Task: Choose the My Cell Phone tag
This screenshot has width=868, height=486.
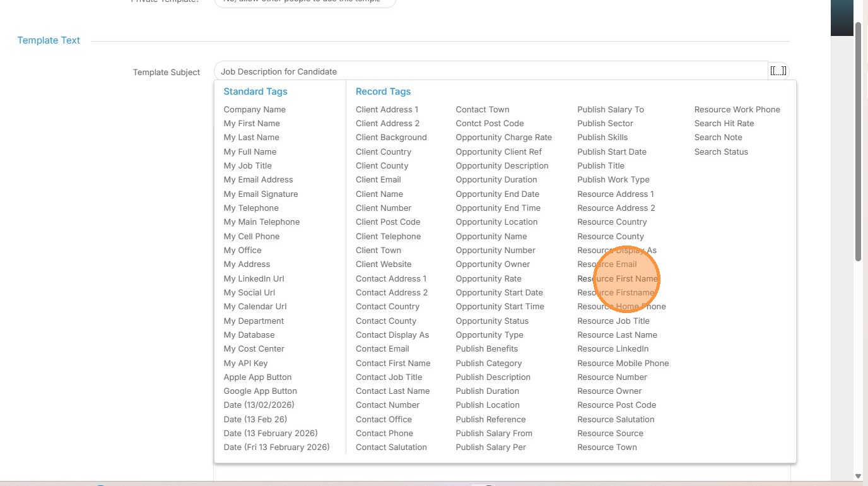Action: tap(252, 236)
